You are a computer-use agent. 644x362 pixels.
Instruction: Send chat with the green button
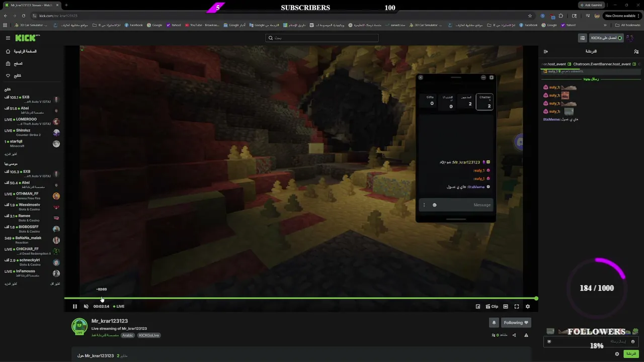(x=631, y=354)
